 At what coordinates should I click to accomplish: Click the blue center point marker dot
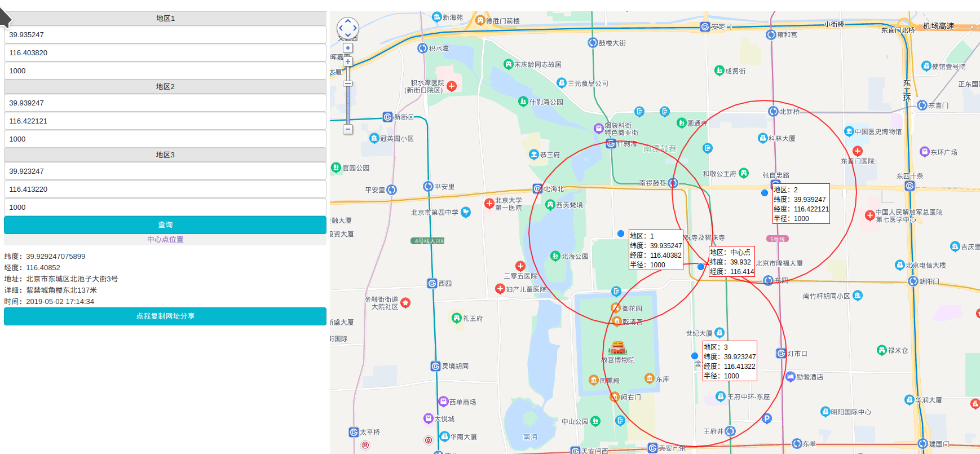(x=701, y=267)
